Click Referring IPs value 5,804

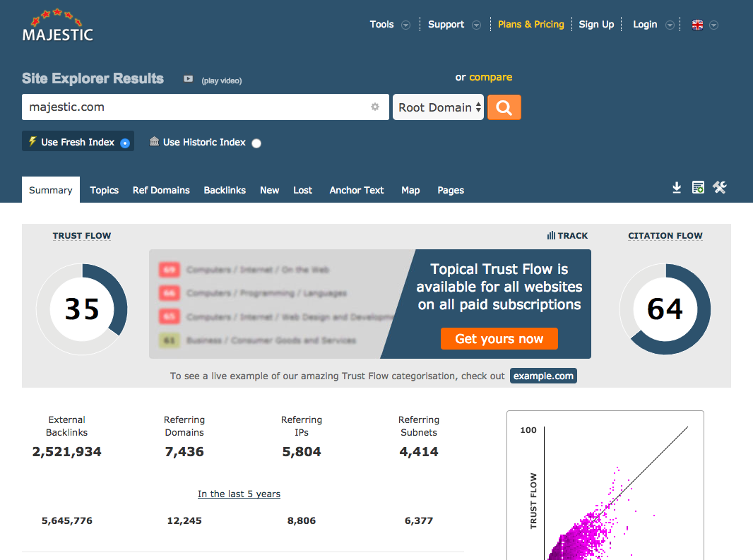point(302,451)
